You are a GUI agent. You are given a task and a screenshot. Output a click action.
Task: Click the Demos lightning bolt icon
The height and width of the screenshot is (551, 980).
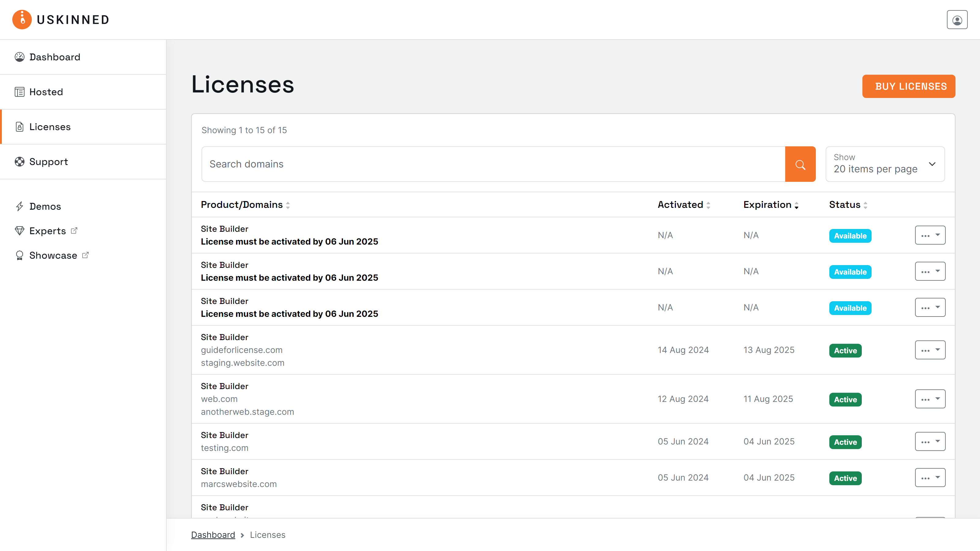(20, 206)
